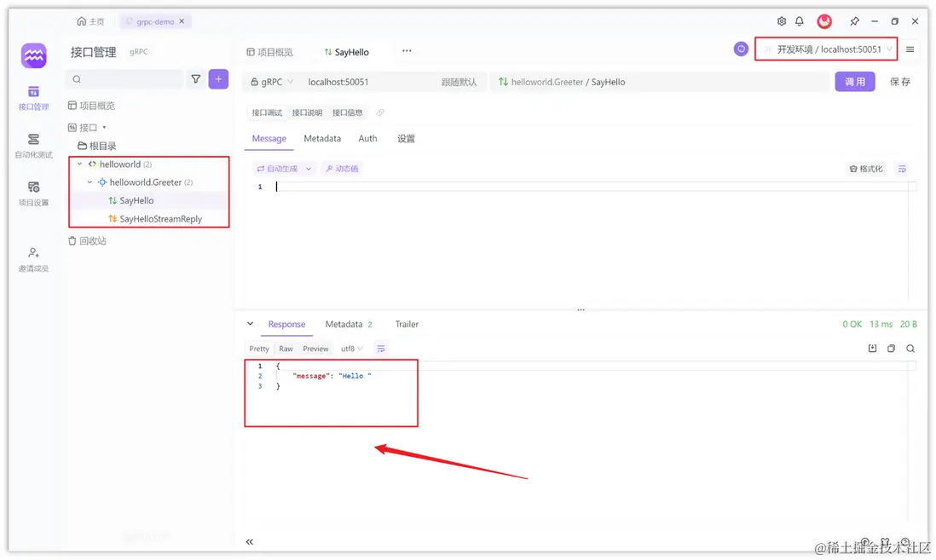Viewport: 936px width, 560px height.
Task: Switch to the 项目概览 tab
Action: point(270,52)
